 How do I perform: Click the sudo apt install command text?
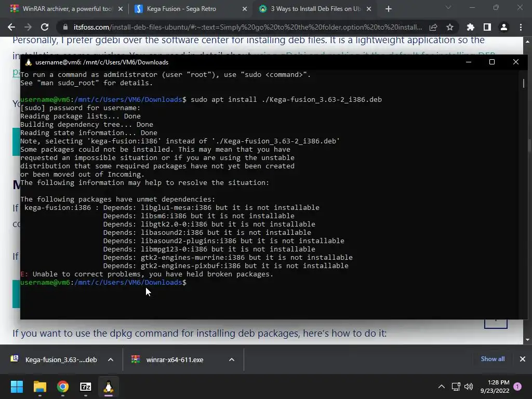(x=286, y=99)
